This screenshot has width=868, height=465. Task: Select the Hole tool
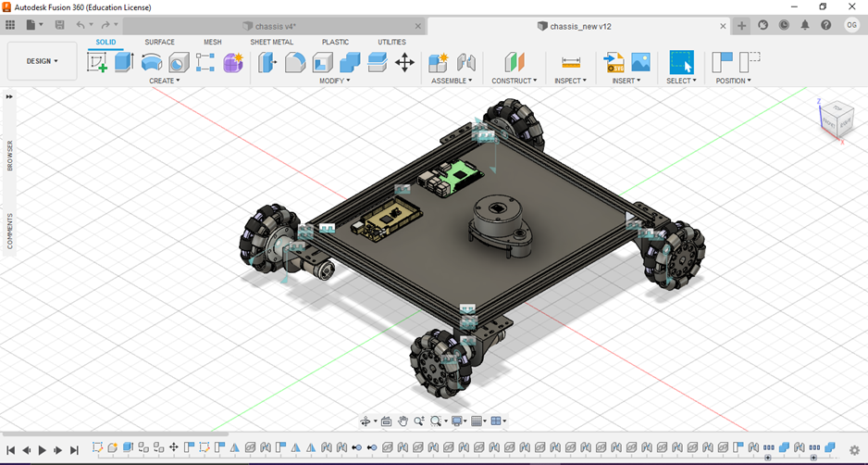[x=179, y=62]
